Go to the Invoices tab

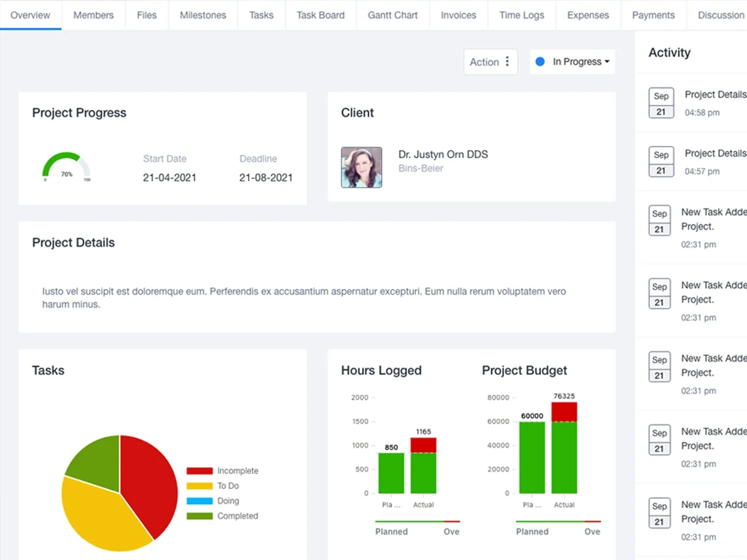(x=458, y=15)
